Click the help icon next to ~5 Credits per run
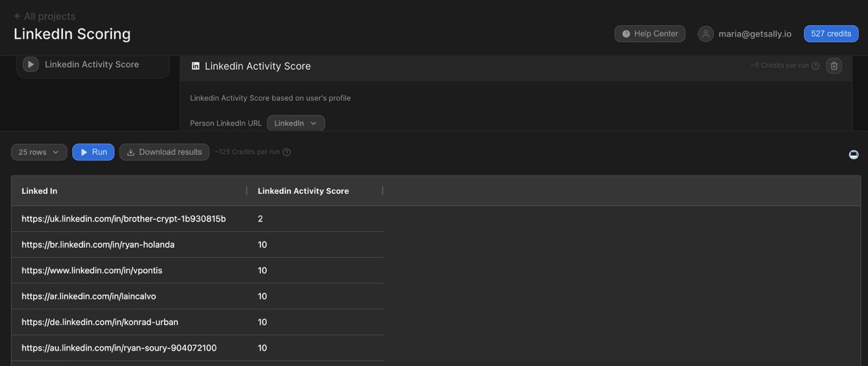The image size is (868, 366). pyautogui.click(x=816, y=66)
